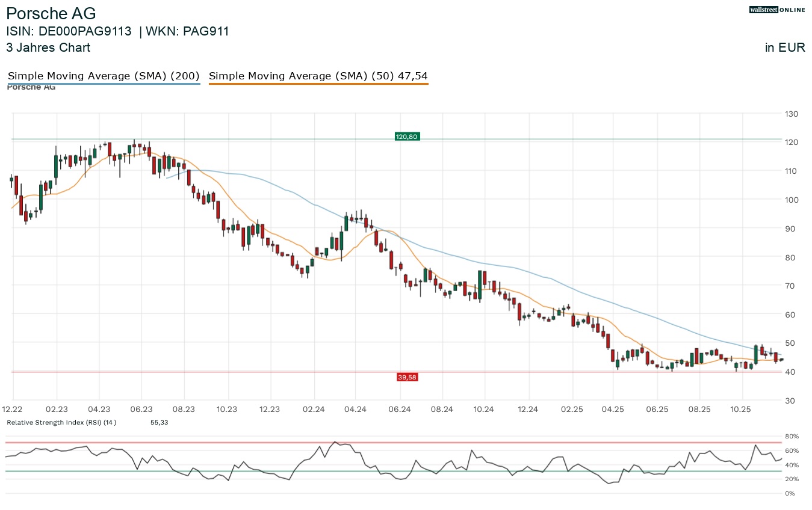Toggle the SMA (200) legend entry

(104, 76)
